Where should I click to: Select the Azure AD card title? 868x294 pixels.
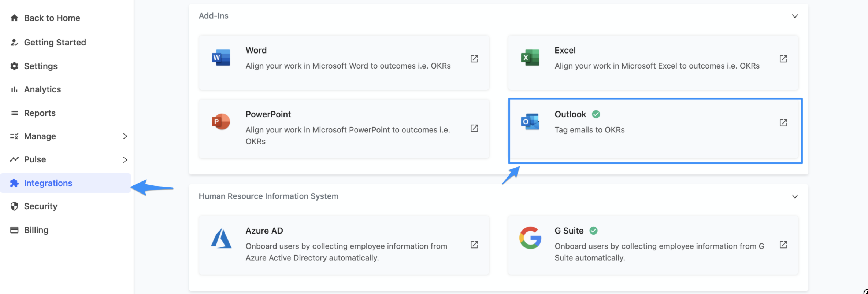(x=264, y=231)
